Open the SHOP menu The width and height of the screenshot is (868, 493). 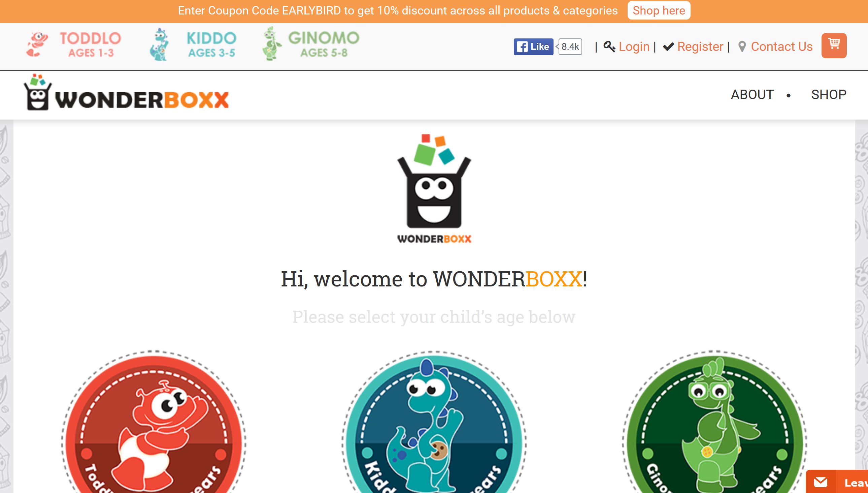828,94
